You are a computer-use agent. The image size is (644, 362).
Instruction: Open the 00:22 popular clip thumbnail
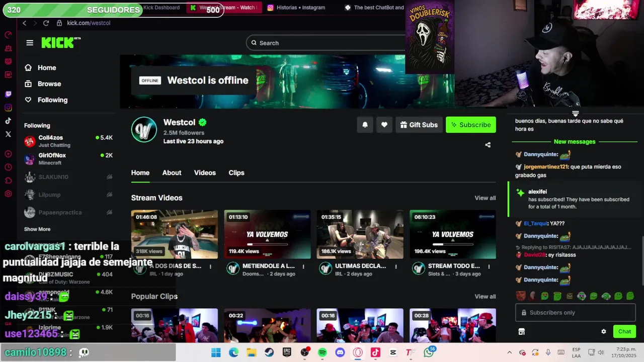(267, 325)
